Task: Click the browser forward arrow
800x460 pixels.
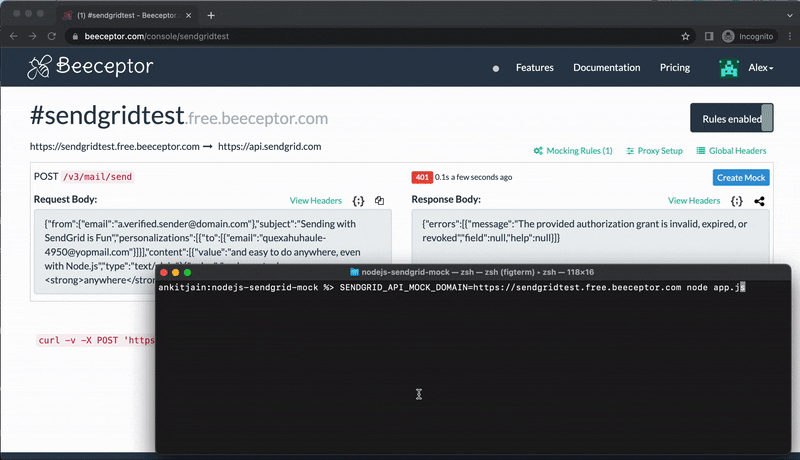Action: (33, 36)
